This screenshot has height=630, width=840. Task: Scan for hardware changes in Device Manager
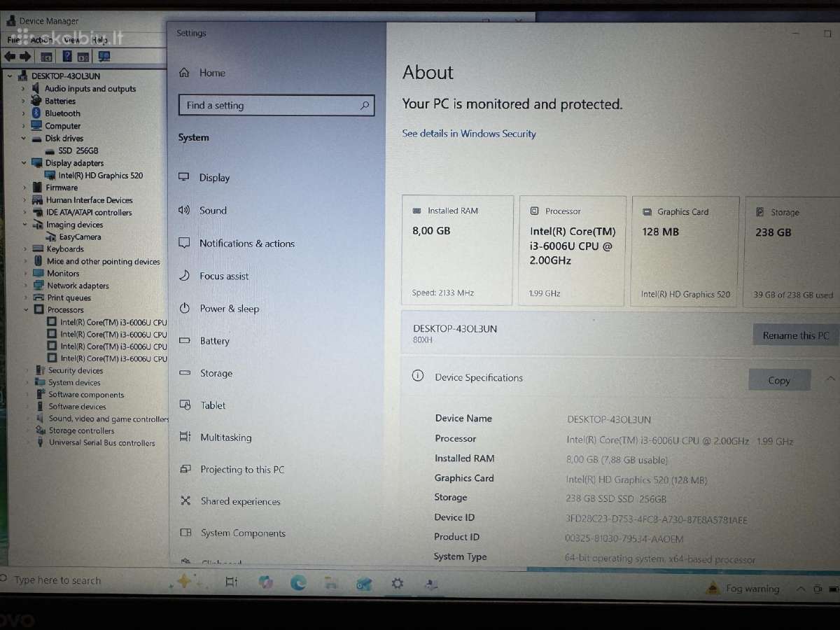click(x=104, y=57)
